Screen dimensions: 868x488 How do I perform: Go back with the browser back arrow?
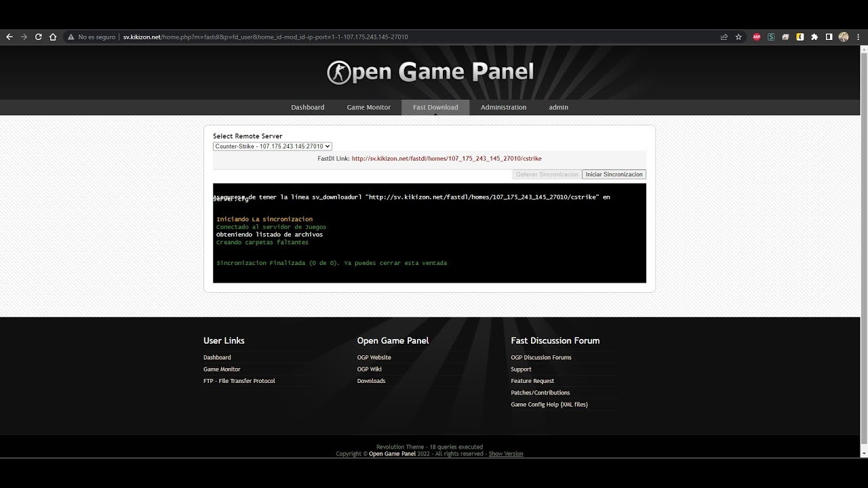click(x=9, y=37)
